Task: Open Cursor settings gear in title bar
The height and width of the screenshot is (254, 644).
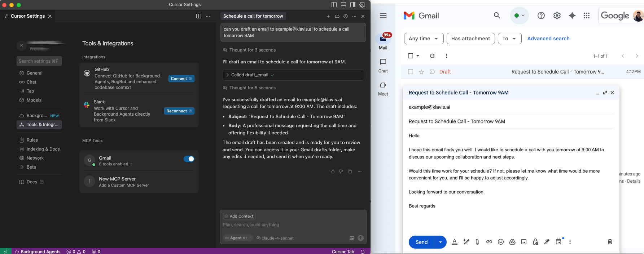Action: point(362,5)
